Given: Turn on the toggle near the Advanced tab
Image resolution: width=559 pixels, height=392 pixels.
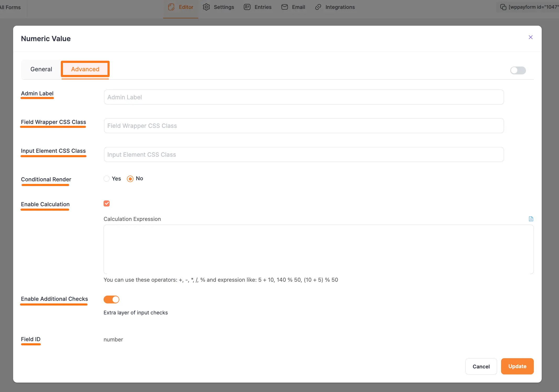Looking at the screenshot, I should (518, 70).
